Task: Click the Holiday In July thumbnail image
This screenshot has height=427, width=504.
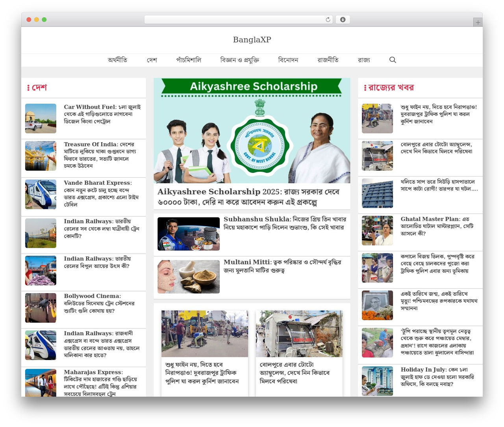Action: click(x=377, y=381)
